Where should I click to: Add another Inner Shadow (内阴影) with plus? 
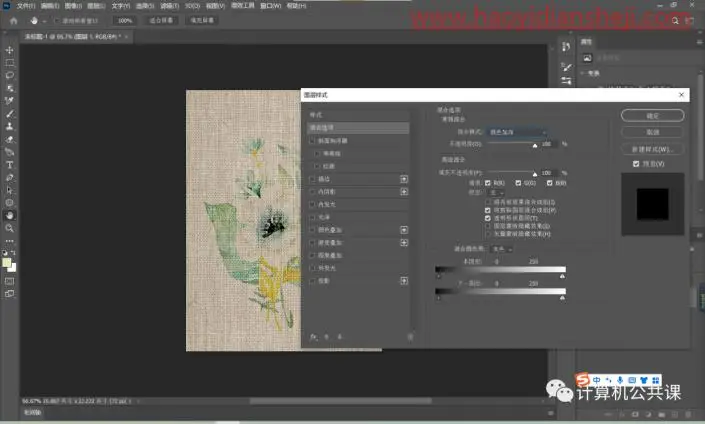[404, 192]
